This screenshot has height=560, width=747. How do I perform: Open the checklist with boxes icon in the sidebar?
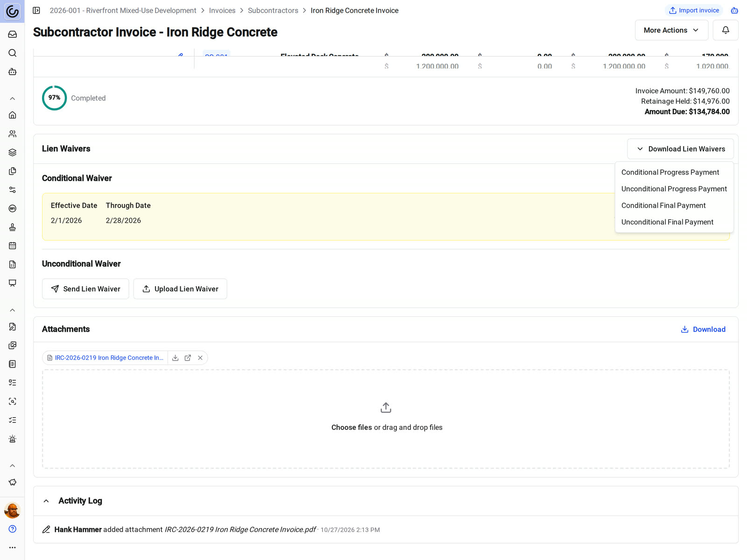(x=13, y=383)
